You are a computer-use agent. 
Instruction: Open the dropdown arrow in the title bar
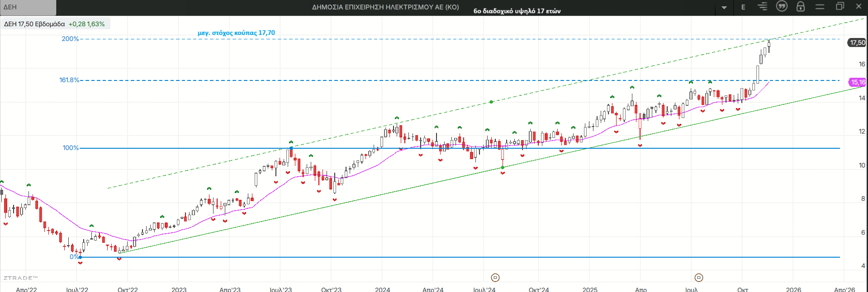[x=724, y=7]
